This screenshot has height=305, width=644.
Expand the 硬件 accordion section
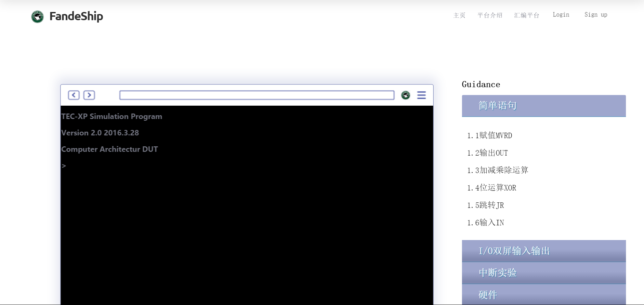coord(543,294)
